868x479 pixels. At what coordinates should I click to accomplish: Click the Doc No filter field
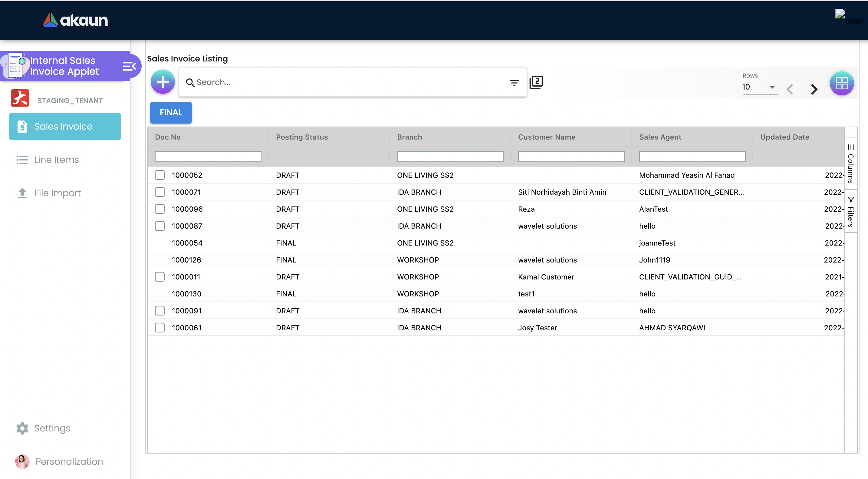[208, 157]
